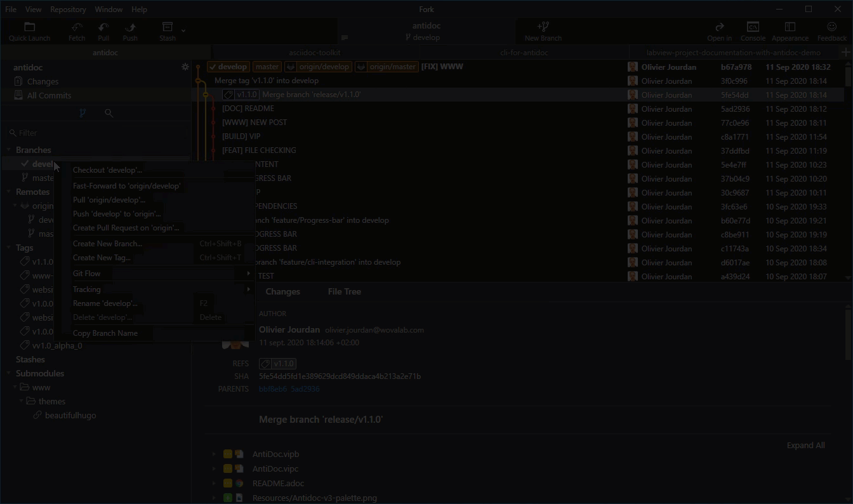Click in the sidebar Filter field
This screenshot has height=504, width=853.
pyautogui.click(x=96, y=133)
